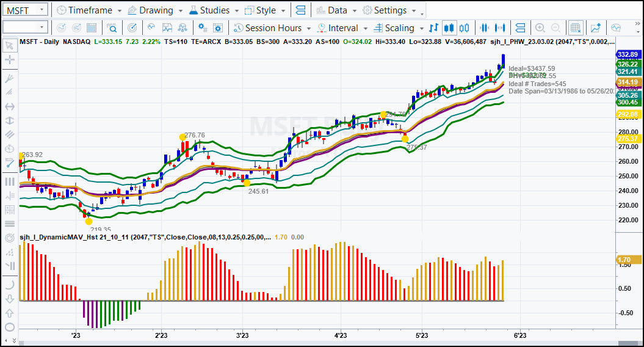Select the parallel lines channel tool
Image resolution: width=644 pixels, height=347 pixels.
(x=9, y=134)
